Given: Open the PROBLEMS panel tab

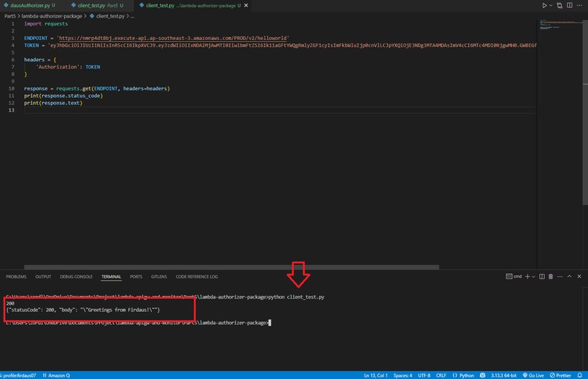Looking at the screenshot, I should pos(16,277).
